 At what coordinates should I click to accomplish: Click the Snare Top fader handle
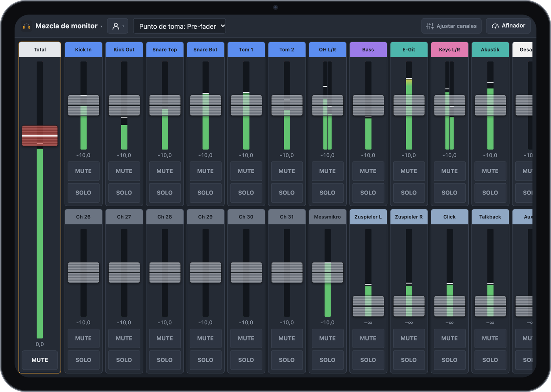pos(165,105)
